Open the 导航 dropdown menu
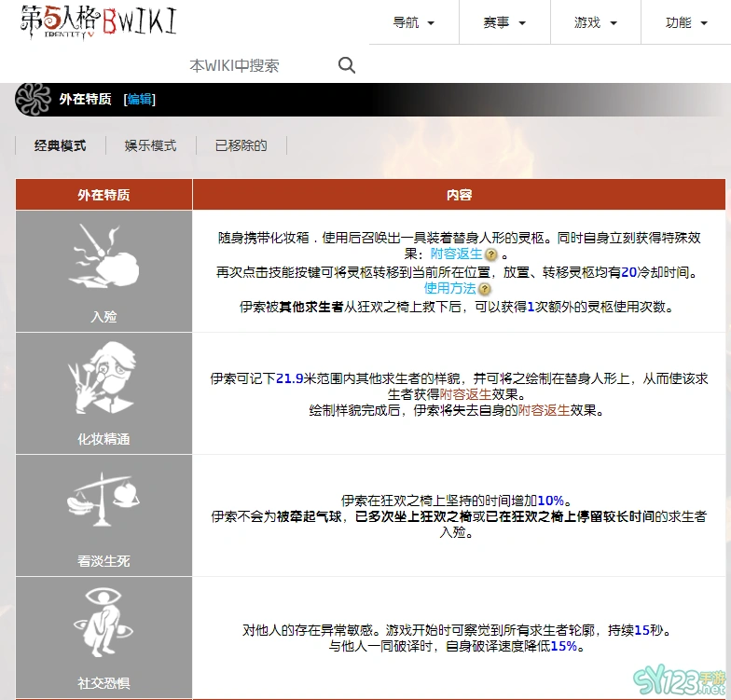The height and width of the screenshot is (700, 731). click(x=414, y=22)
